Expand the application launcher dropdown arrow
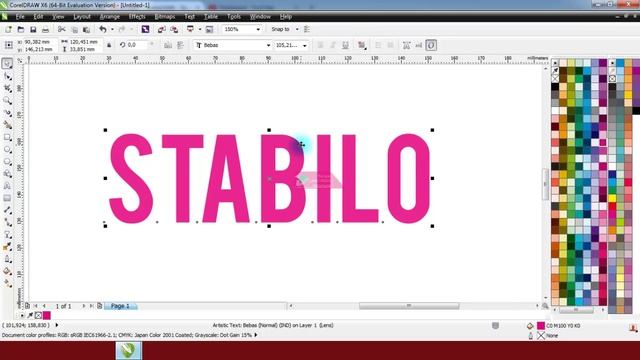This screenshot has height=360, width=640. [x=200, y=29]
